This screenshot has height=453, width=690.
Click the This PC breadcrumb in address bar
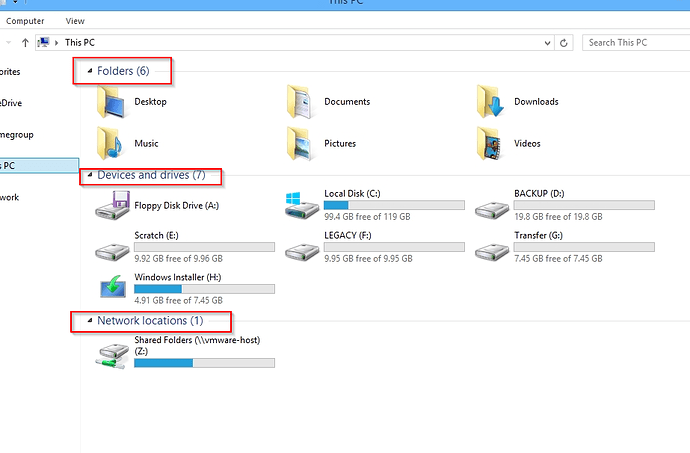point(80,42)
